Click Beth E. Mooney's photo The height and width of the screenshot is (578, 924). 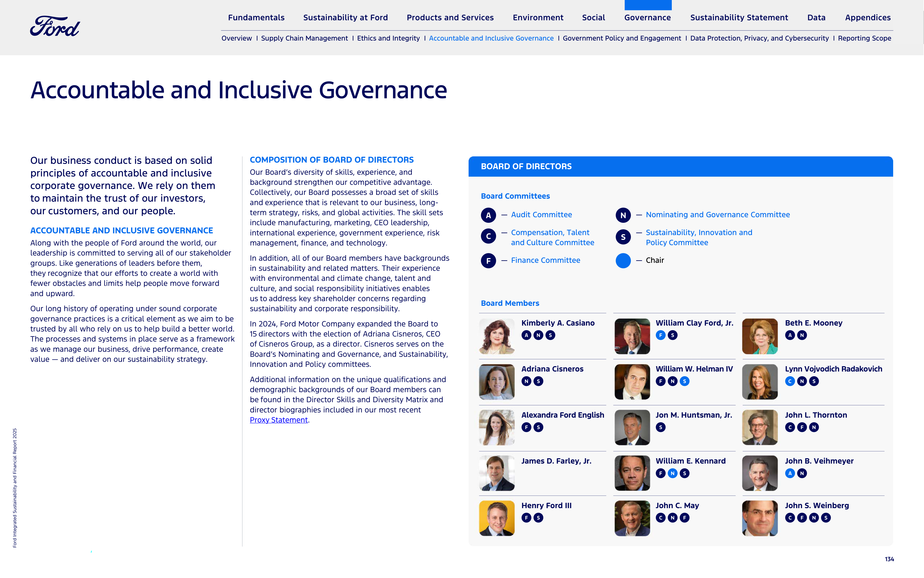[x=759, y=336]
